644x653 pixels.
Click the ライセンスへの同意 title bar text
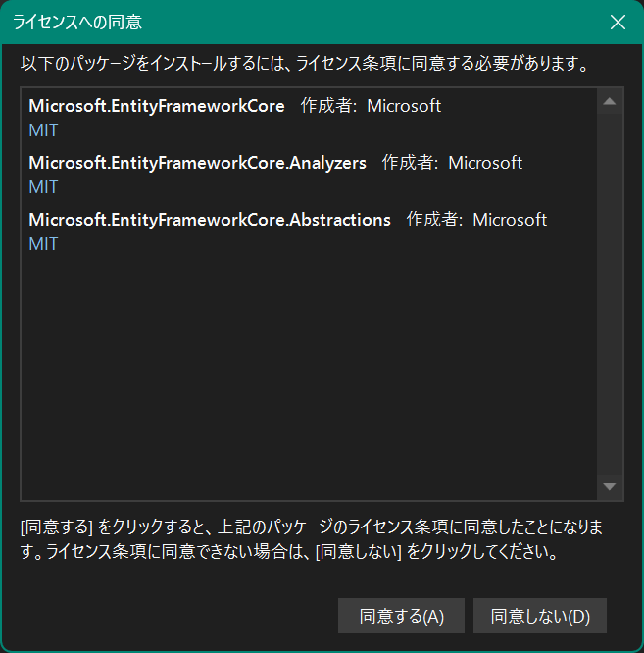77,22
